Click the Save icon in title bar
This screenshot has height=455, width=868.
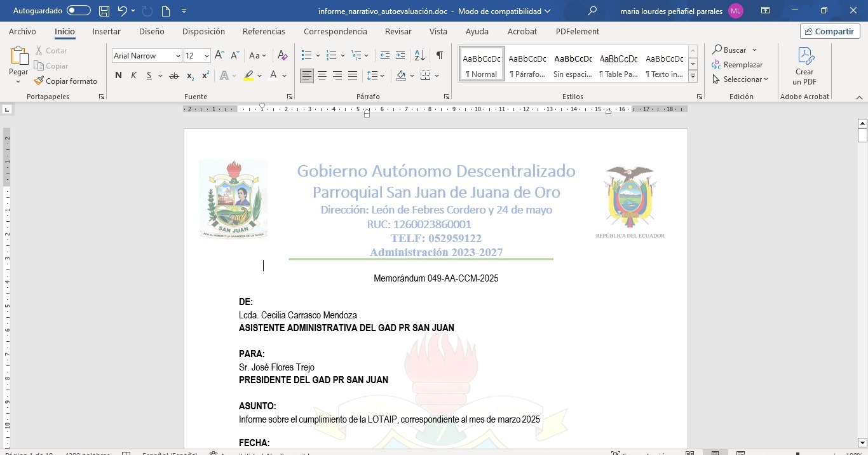[104, 11]
